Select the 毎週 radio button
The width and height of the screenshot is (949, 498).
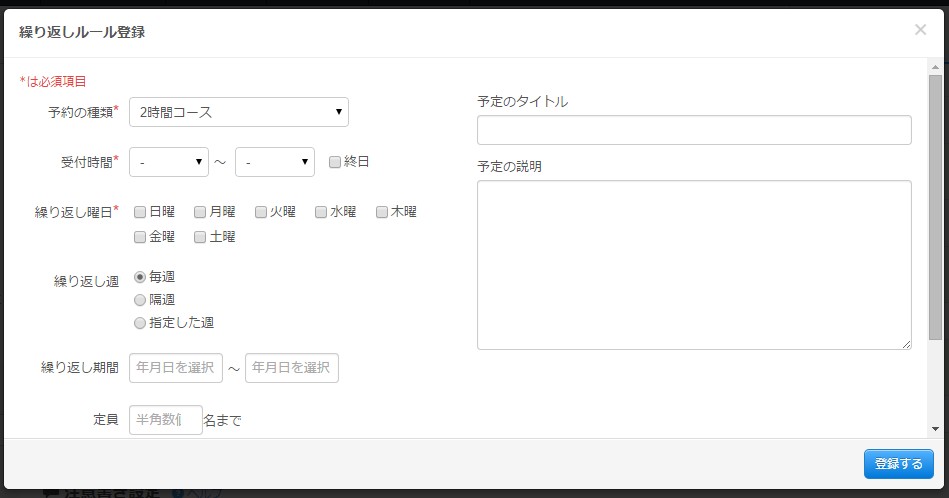(140, 277)
